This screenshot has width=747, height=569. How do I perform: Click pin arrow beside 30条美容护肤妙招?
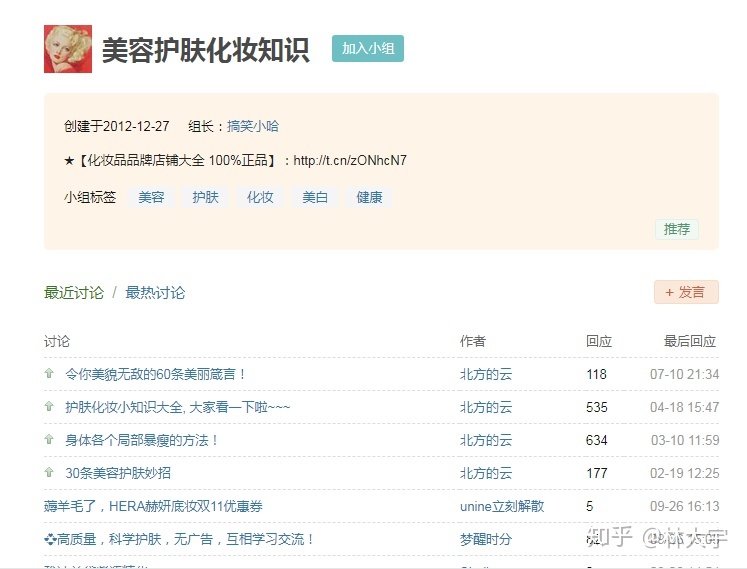click(49, 472)
